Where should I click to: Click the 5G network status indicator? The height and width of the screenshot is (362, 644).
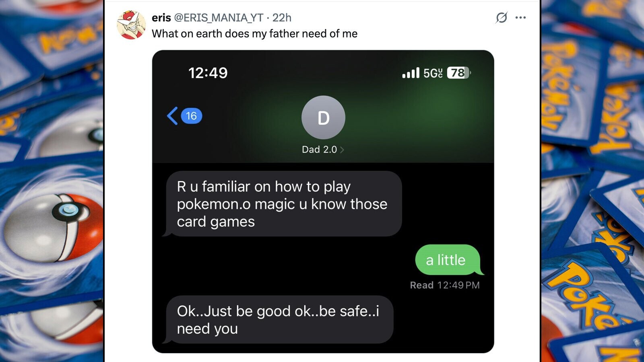[433, 73]
